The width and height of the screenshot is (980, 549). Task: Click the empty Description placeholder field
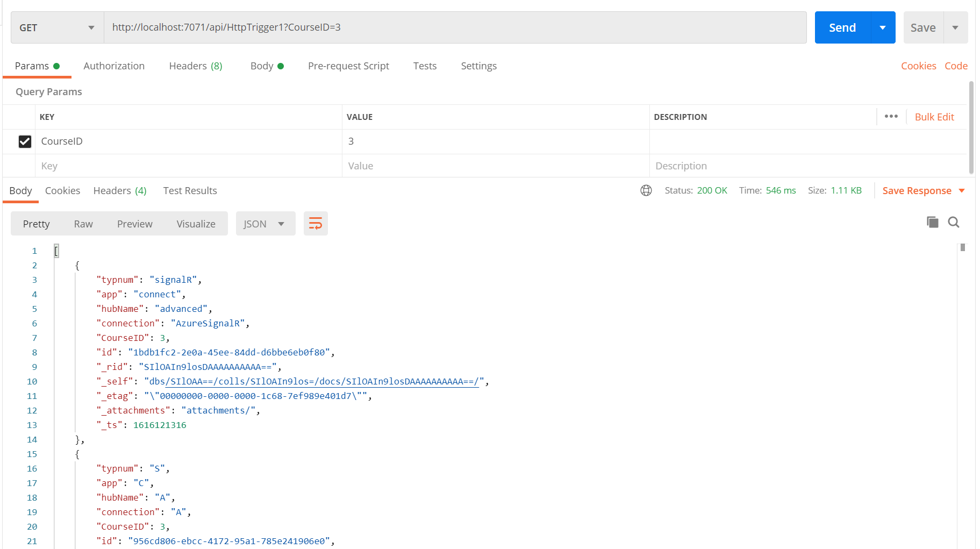pos(809,166)
